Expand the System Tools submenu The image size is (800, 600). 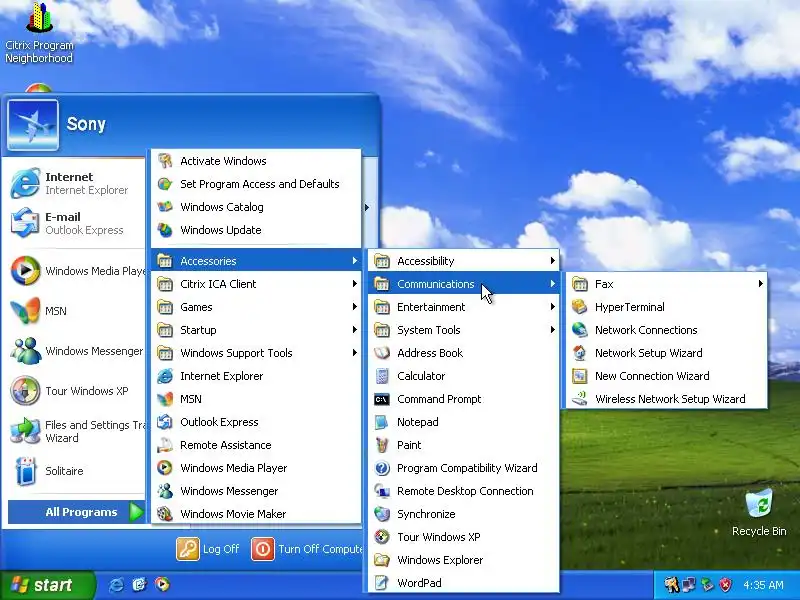(464, 330)
